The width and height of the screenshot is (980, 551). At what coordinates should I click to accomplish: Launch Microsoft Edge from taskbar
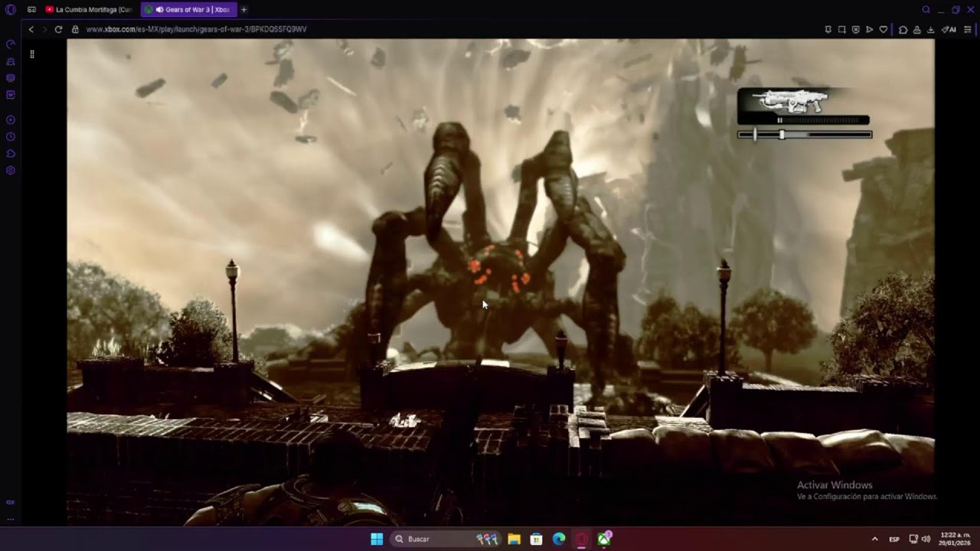click(x=559, y=539)
